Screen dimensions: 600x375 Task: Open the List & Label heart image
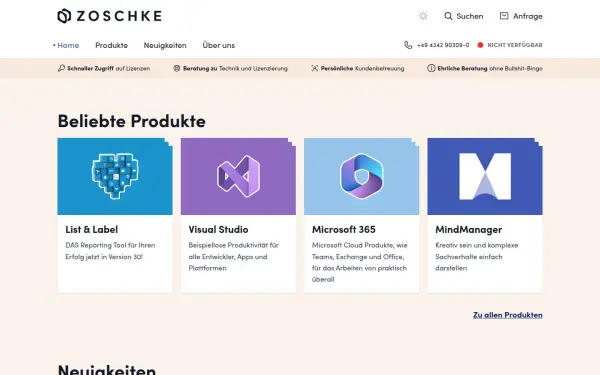[x=115, y=176]
